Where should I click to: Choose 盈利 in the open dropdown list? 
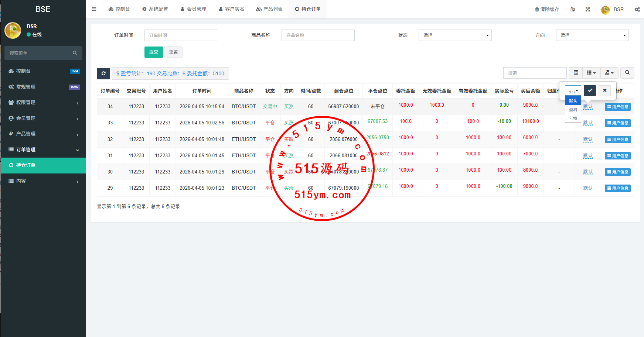tap(573, 110)
